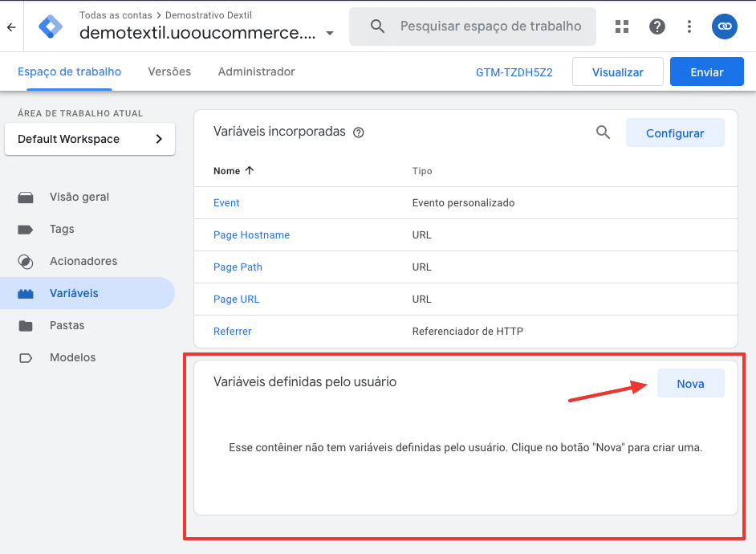
Task: Click the Visão geral briefcase icon
Action: click(26, 198)
